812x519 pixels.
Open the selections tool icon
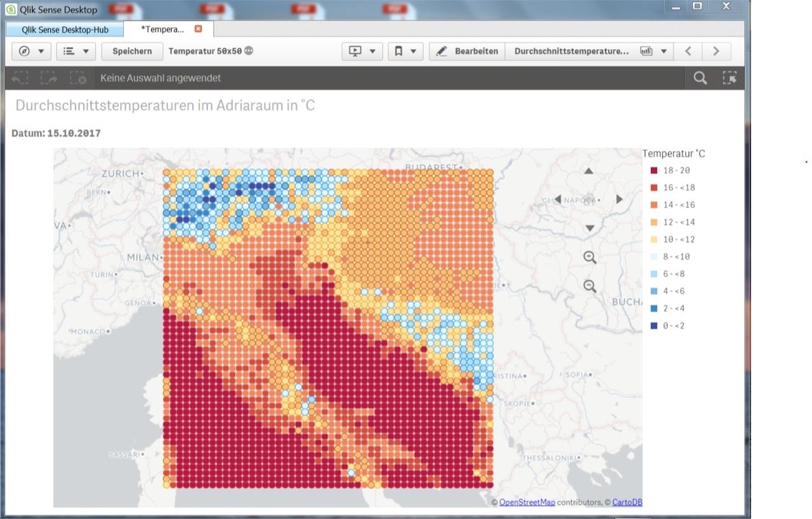click(730, 78)
